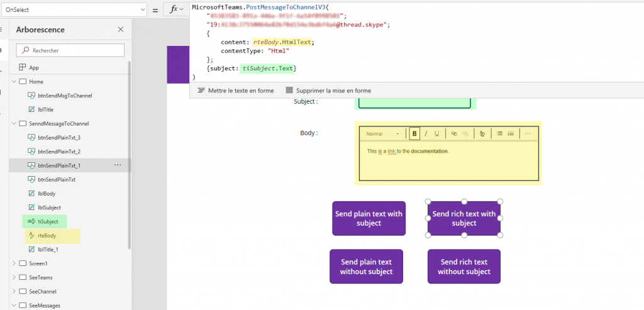The image size is (644, 310).
Task: Open the fx formula function dropdown
Action: 176,10
